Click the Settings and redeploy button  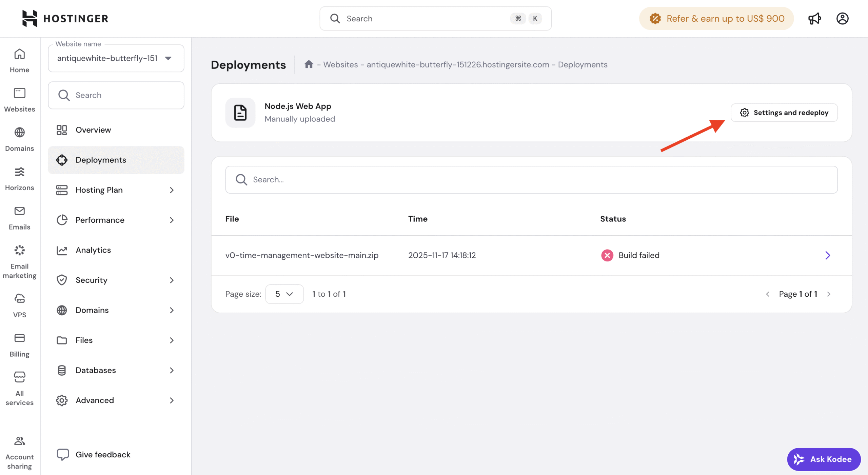[784, 113]
